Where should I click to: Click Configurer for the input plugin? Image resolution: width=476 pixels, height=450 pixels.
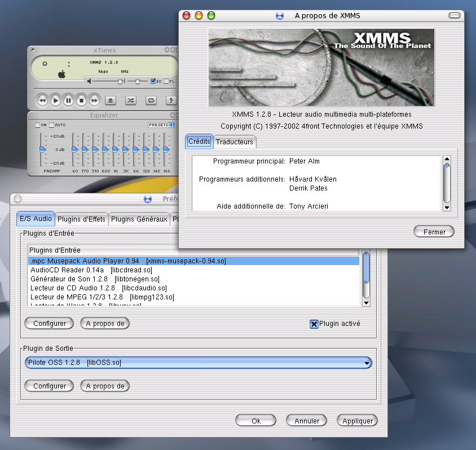click(49, 324)
